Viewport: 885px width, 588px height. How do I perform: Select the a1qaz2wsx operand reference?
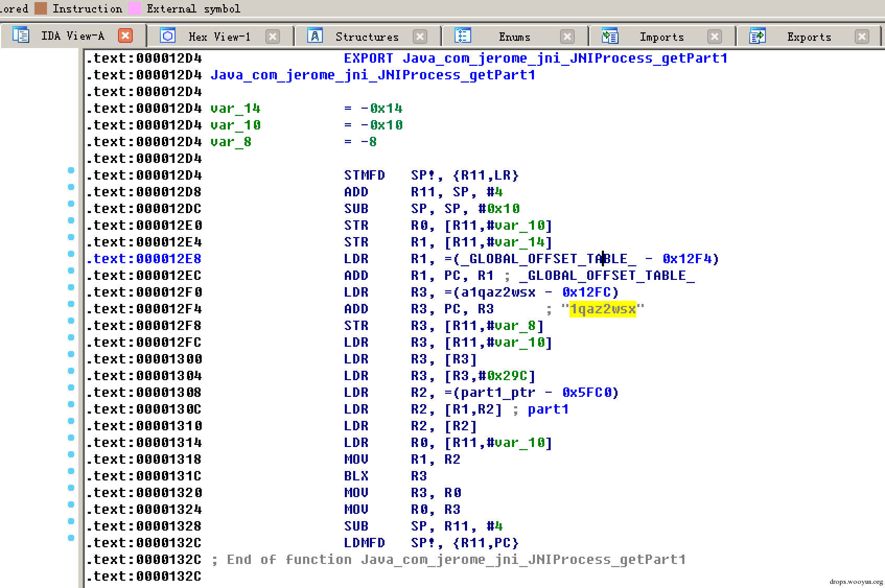coord(498,292)
